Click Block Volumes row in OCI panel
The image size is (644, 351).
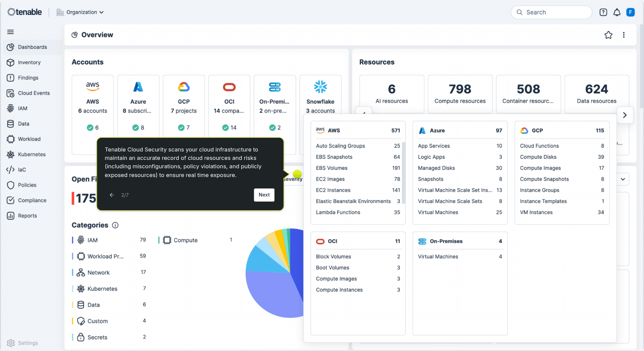[x=358, y=257]
